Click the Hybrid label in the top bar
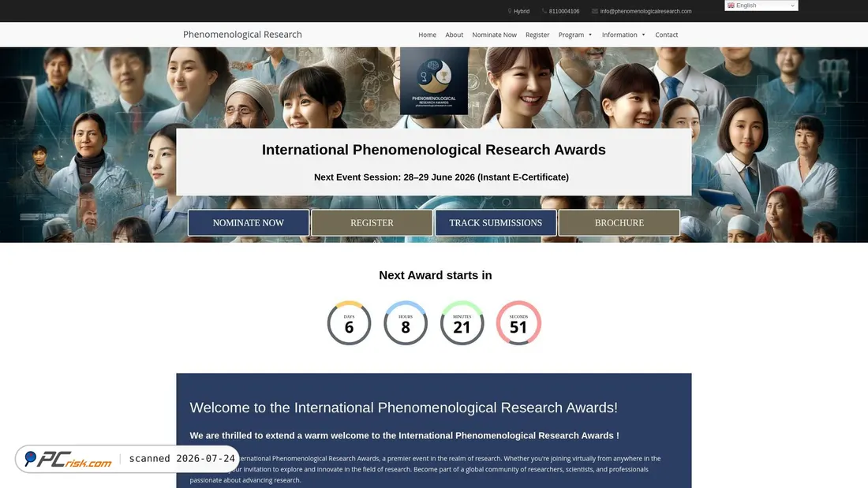This screenshot has width=868, height=488. click(x=522, y=11)
